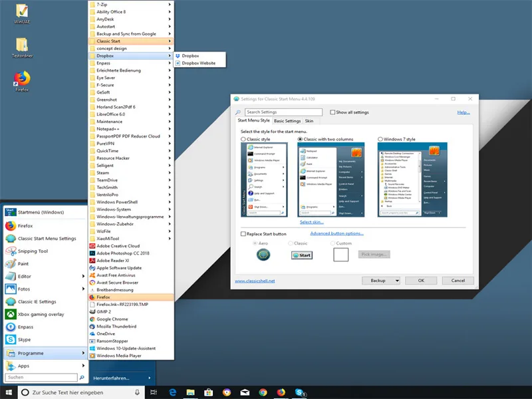Expand the Steam program folder
Screen dimensions: 532x399
tap(131, 173)
